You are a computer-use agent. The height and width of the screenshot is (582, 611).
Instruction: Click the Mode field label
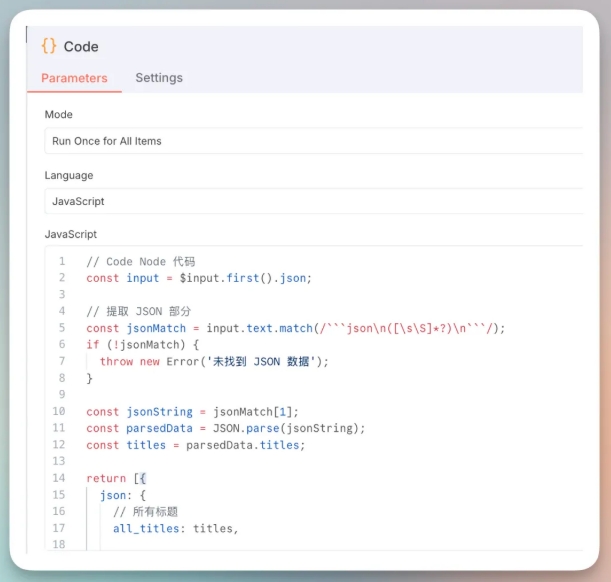(58, 115)
